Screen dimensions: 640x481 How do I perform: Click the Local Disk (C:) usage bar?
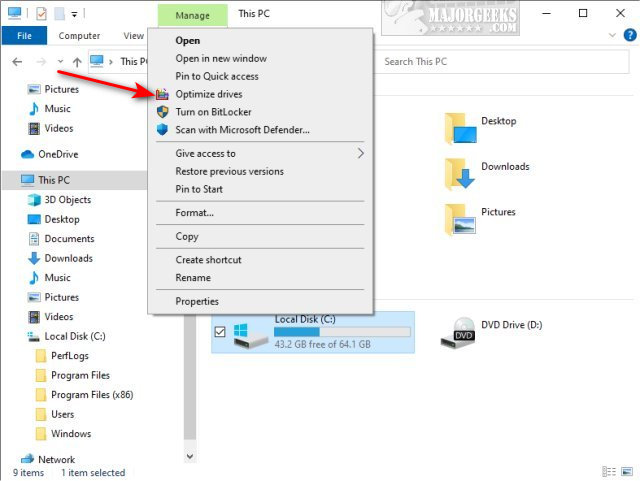[342, 332]
